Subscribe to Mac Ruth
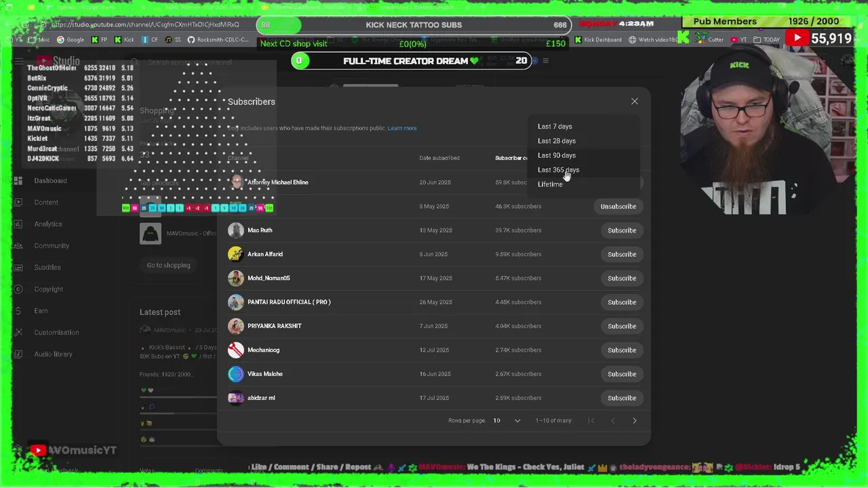 pos(622,230)
